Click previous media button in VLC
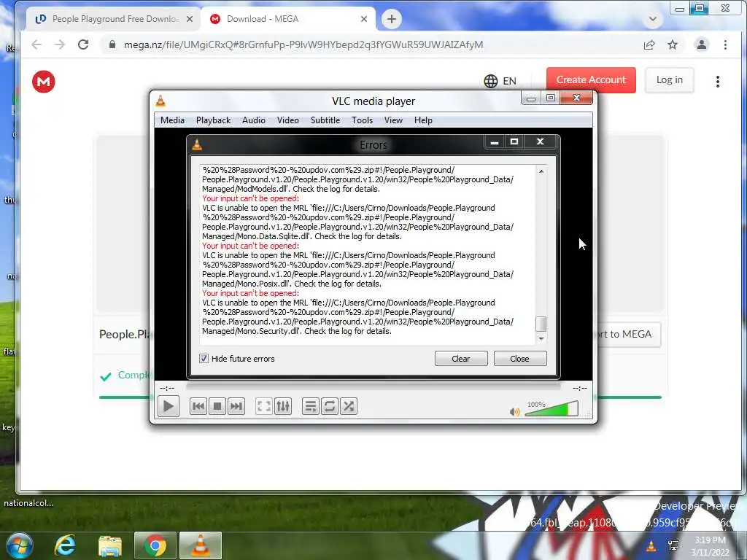 (198, 406)
